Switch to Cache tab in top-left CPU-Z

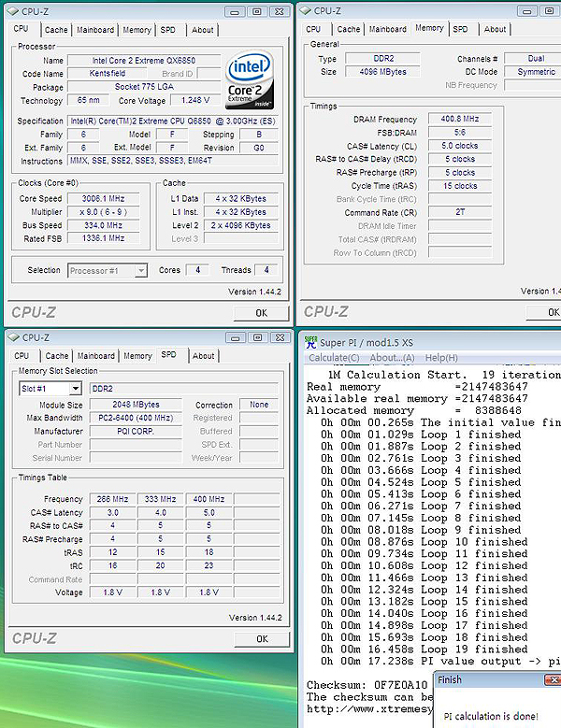[56, 30]
